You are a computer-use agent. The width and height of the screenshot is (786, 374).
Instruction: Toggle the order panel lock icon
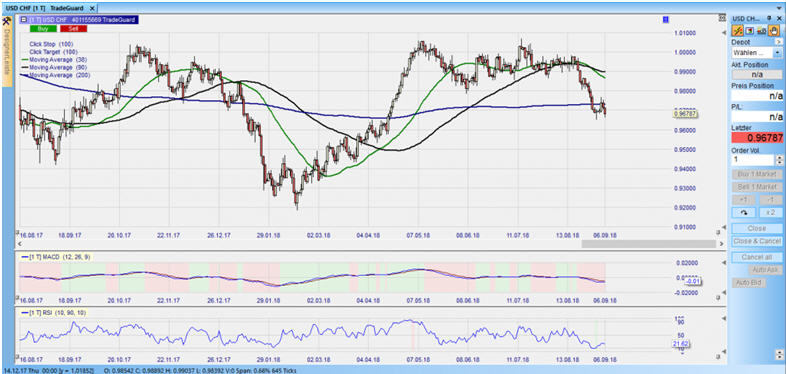coord(773,31)
